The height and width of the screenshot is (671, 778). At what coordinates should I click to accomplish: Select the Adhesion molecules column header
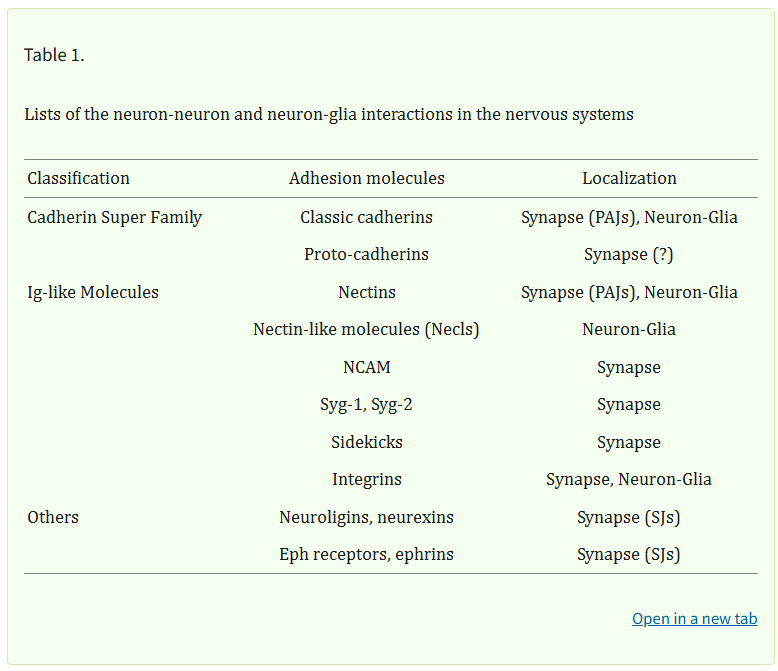pos(366,178)
